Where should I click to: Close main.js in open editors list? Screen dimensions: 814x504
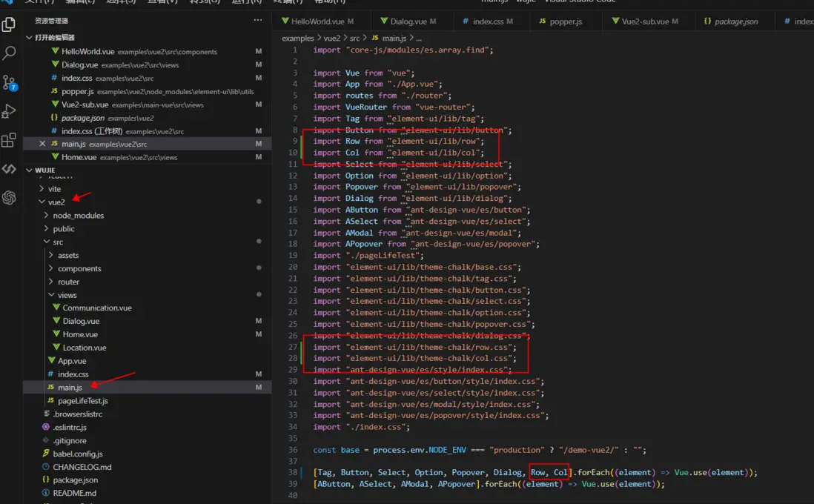42,144
